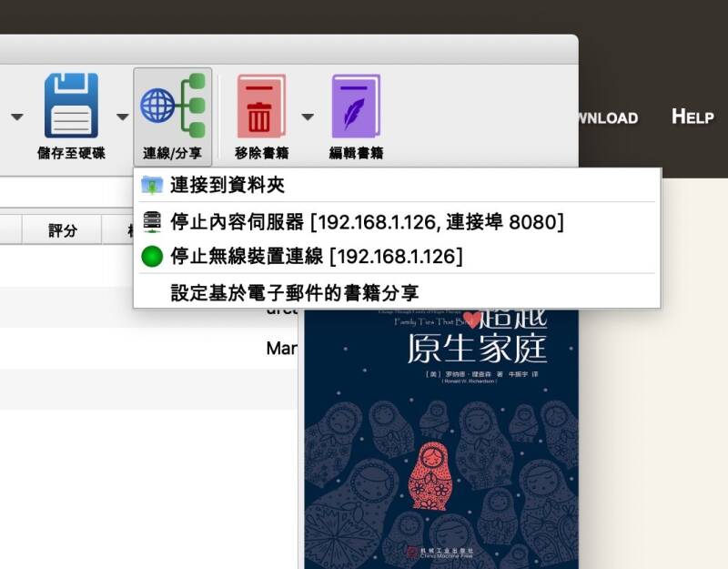Click the folder icon beside 連接到資料夾
Screen dimensions: 728x569
tap(152, 185)
